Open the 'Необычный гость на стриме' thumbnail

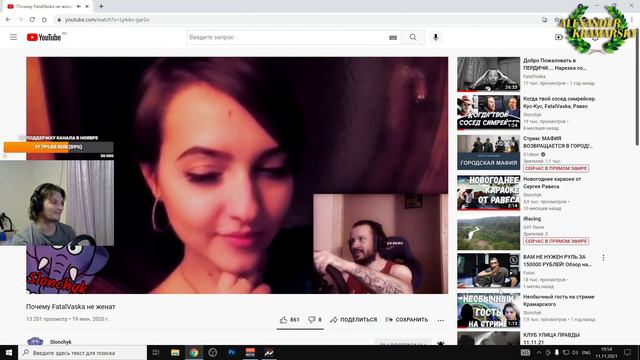pos(488,311)
